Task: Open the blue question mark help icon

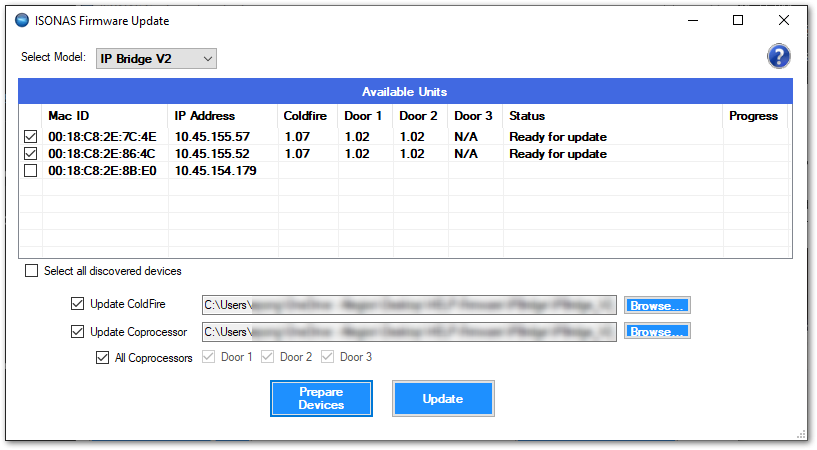Action: click(x=778, y=56)
